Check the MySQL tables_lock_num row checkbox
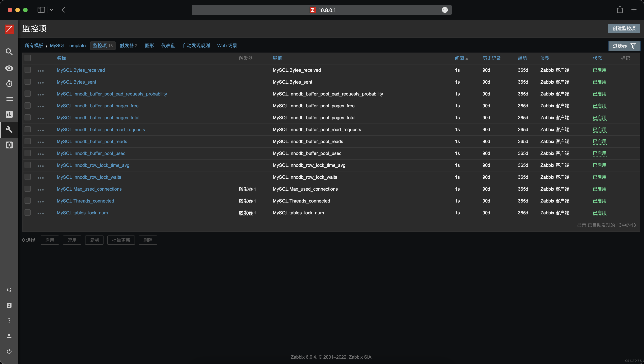The image size is (644, 364). click(x=27, y=212)
